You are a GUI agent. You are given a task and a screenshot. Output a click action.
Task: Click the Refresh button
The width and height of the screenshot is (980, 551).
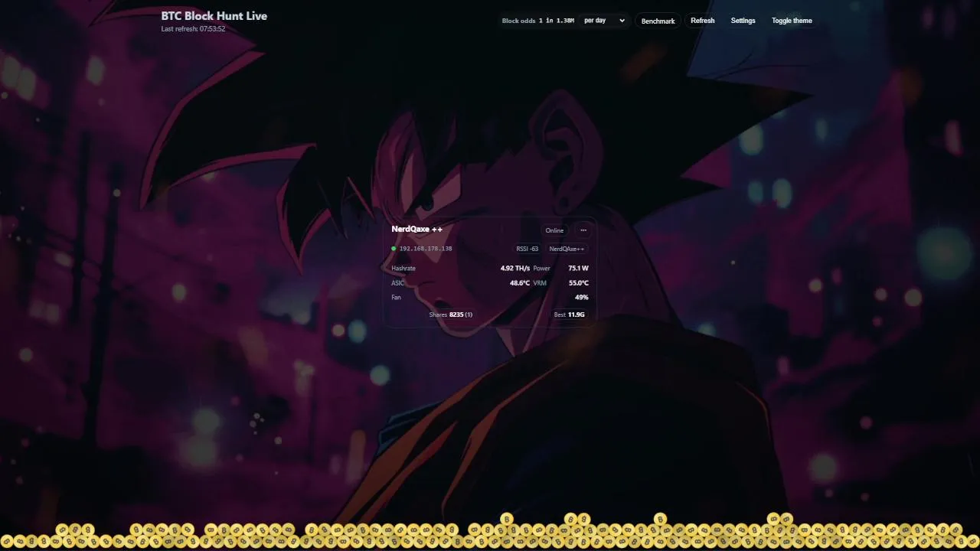click(702, 21)
